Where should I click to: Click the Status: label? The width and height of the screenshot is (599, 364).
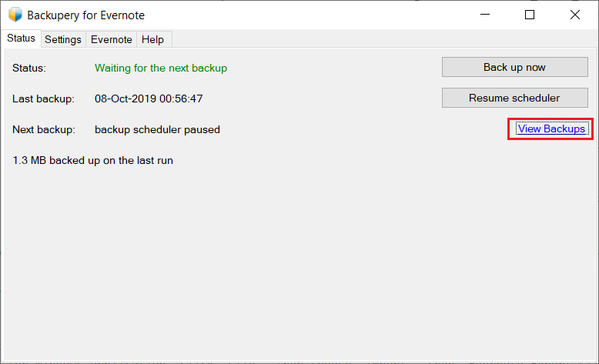[x=29, y=68]
